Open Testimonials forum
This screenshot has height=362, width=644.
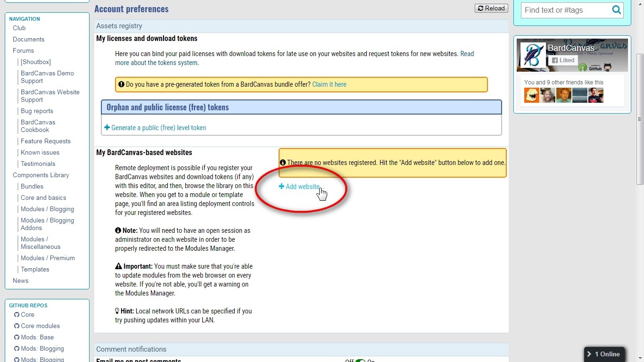coord(38,164)
